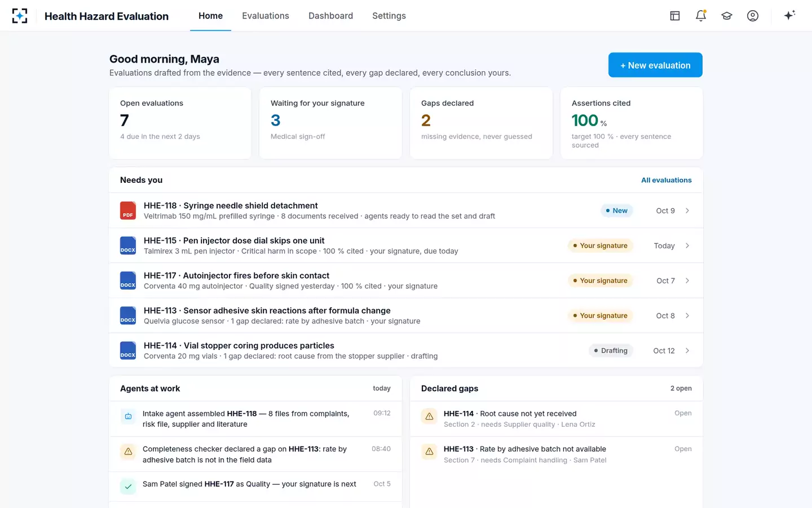Select the Assertions cited stat card
This screenshot has height=508, width=812.
[632, 123]
